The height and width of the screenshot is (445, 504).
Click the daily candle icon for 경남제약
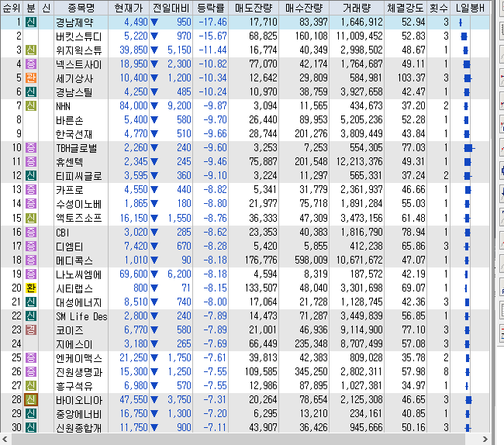pyautogui.click(x=461, y=22)
